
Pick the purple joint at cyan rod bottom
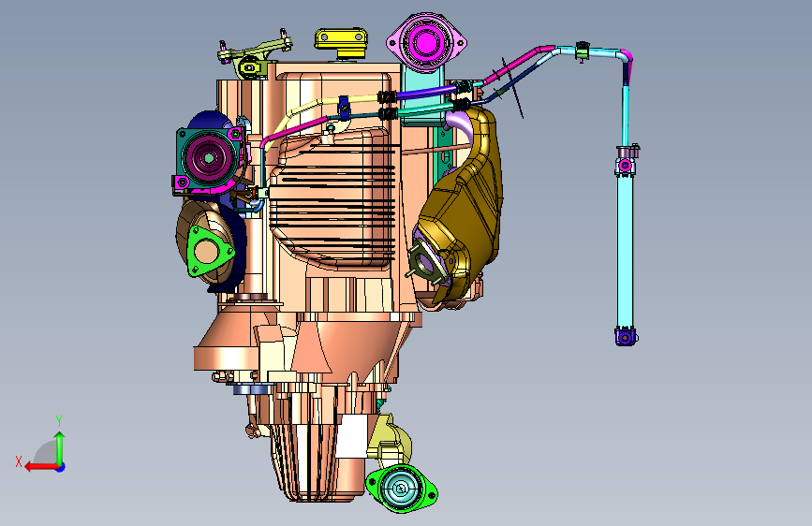click(626, 337)
